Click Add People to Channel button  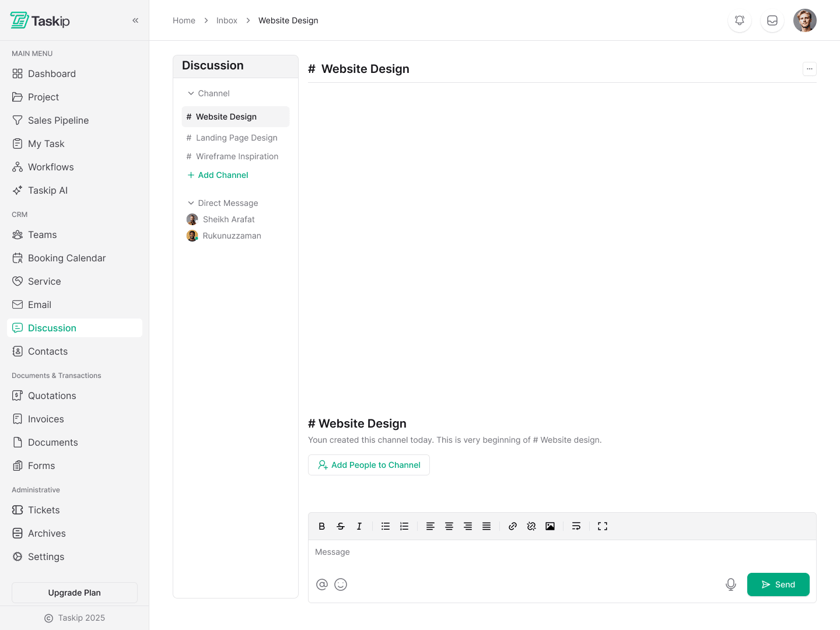[369, 465]
